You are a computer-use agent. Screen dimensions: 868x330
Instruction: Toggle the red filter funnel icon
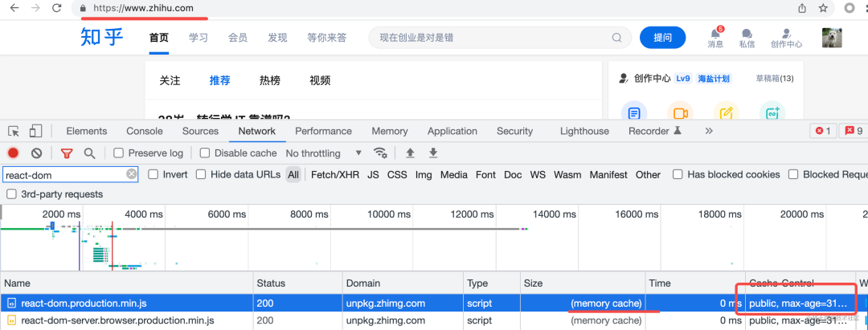67,153
